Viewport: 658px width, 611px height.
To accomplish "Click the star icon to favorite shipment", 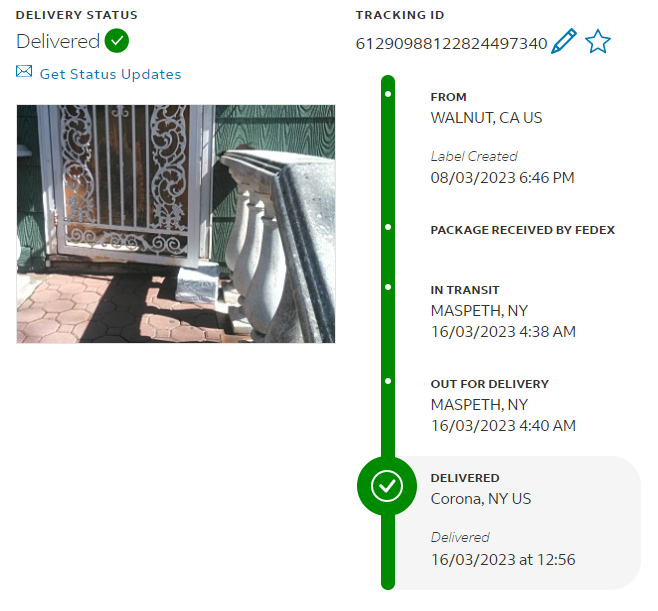I will click(x=598, y=41).
